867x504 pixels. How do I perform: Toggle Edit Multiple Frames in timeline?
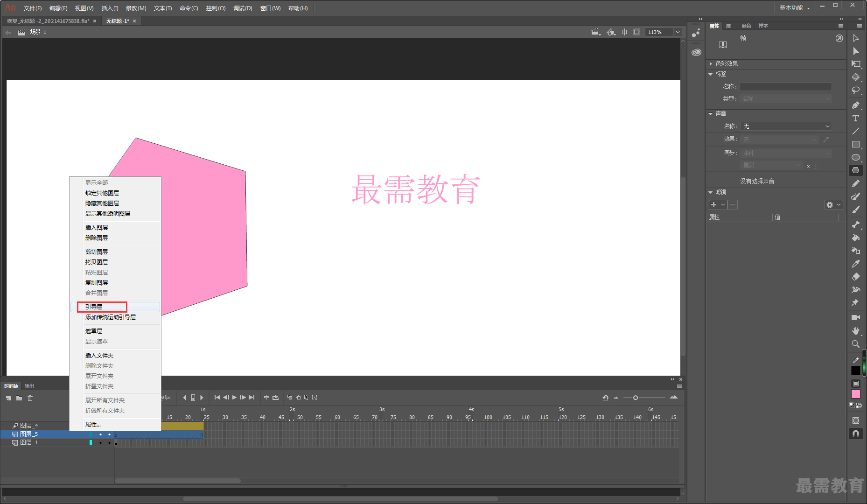tap(306, 398)
